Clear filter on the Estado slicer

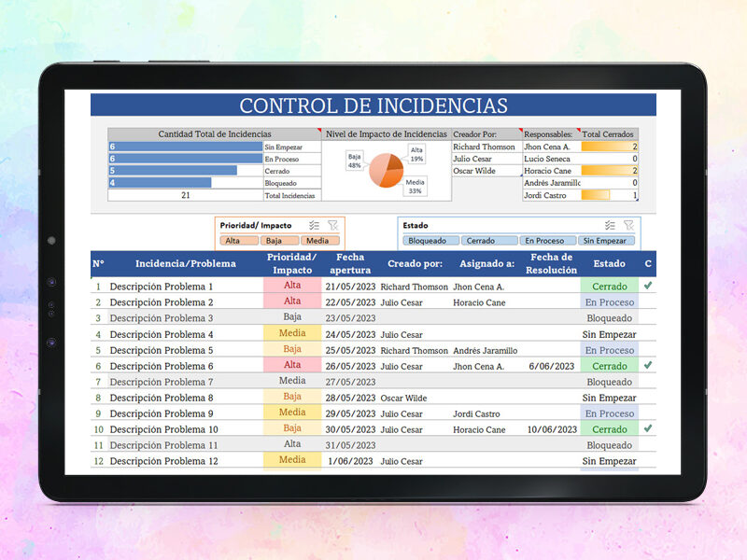[628, 225]
